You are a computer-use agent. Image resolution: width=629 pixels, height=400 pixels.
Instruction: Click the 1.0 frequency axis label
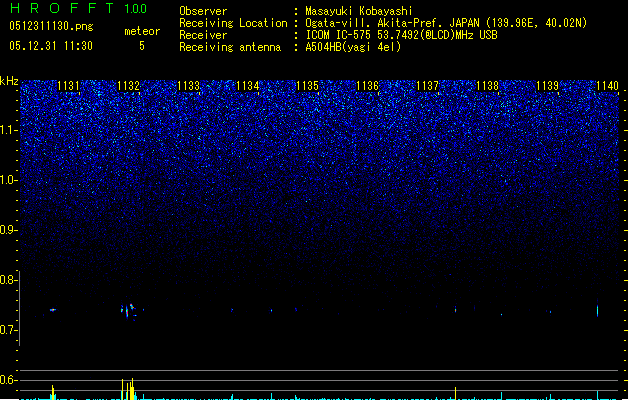[x=8, y=180]
